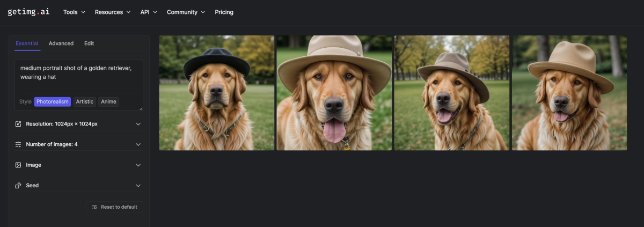
Task: Click the prompt box resize handle
Action: coord(141,108)
